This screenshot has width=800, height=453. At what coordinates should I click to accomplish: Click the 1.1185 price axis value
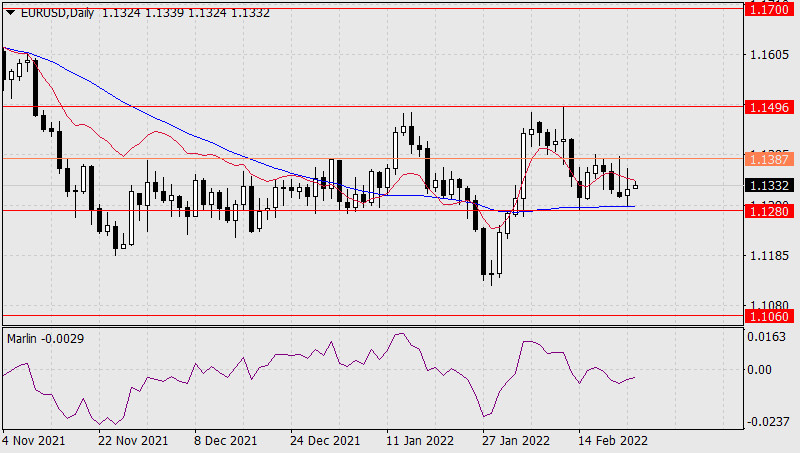click(x=768, y=256)
